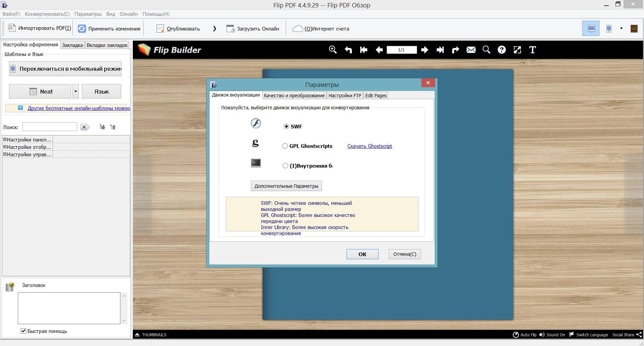Click Upload Online (Загрузить Онлайн) button
This screenshot has height=346, width=644.
coord(253,28)
